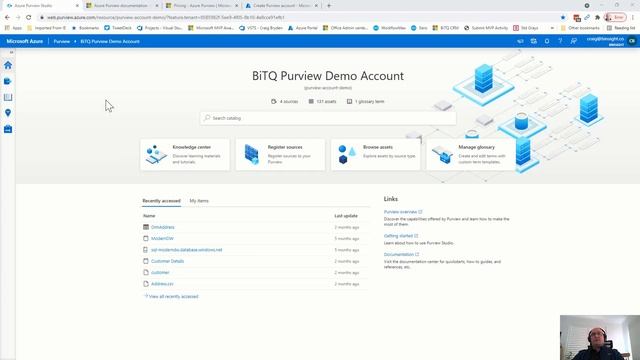
Task: Switch to Pricing Azure Purview browser tab
Action: coord(202,6)
